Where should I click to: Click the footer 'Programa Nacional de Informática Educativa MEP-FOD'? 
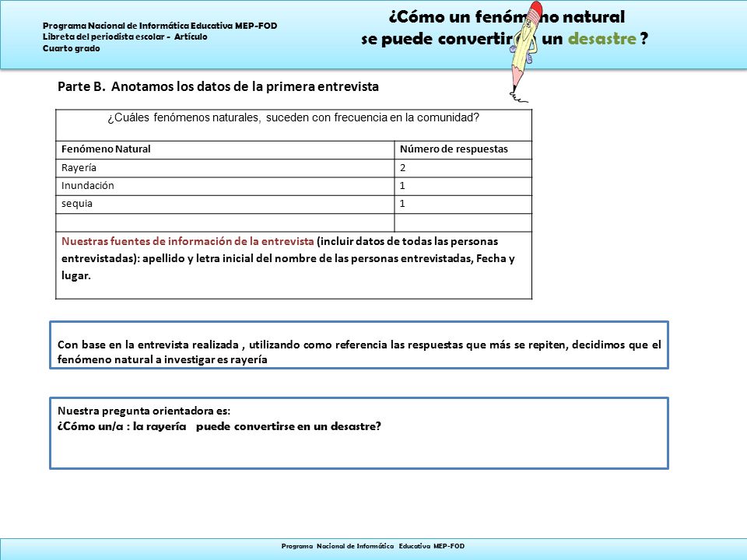[x=373, y=546]
